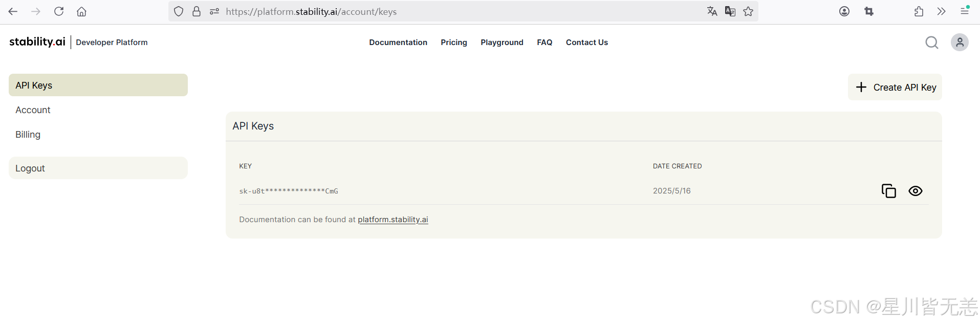Viewport: 980px width, 323px height.
Task: Click the second translation extension icon
Action: [730, 11]
